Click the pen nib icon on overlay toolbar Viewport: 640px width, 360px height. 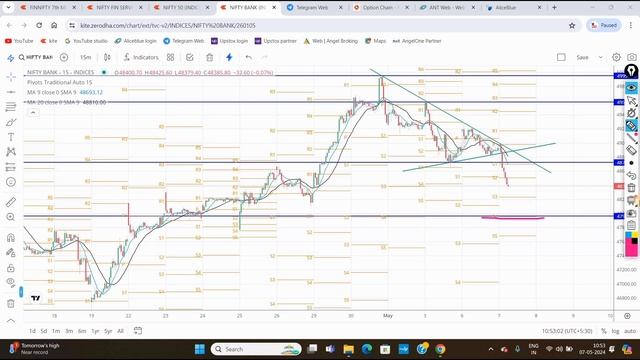tap(631, 71)
